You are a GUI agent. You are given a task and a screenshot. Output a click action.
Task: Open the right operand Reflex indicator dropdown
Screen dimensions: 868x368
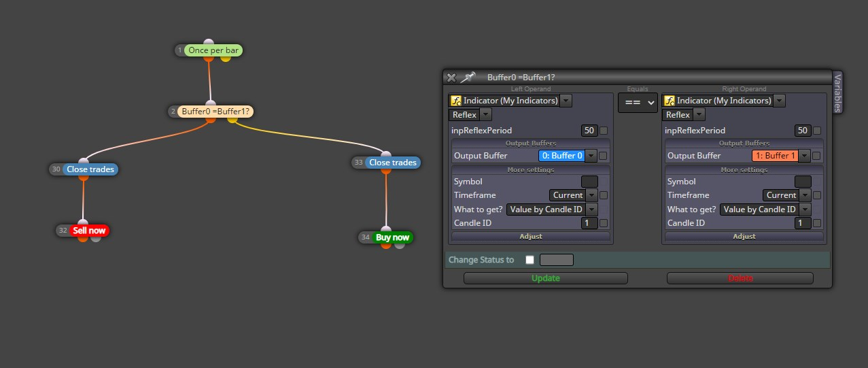coord(699,115)
